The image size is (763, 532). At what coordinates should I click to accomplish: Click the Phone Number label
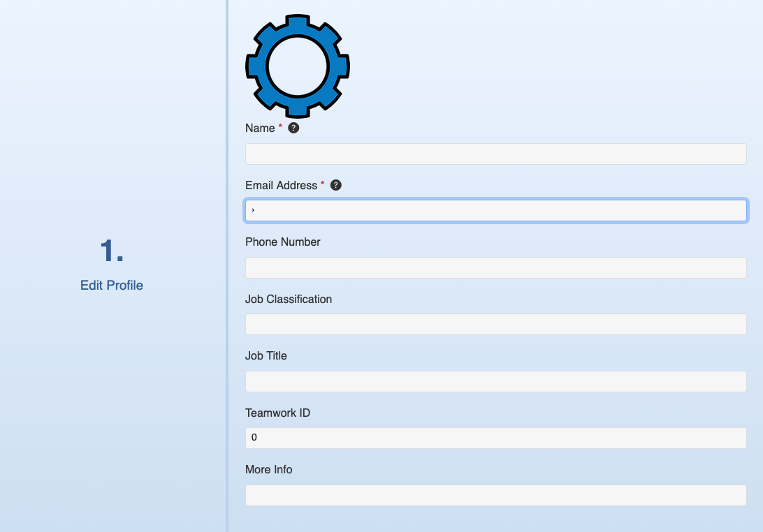pyautogui.click(x=282, y=242)
